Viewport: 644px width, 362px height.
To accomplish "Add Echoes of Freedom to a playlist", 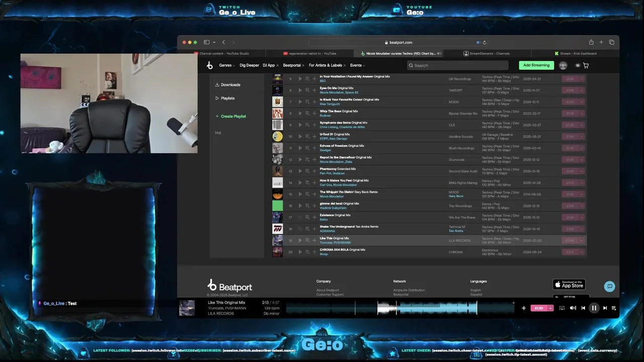I will point(314,148).
